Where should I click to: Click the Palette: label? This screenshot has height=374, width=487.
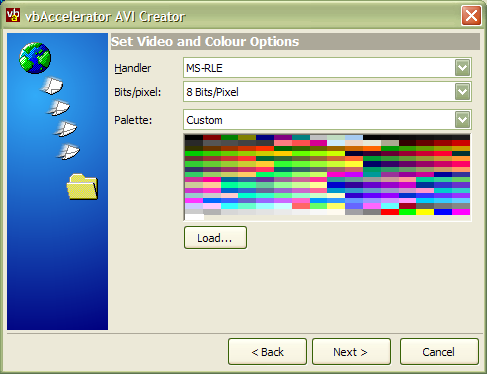pyautogui.click(x=133, y=120)
